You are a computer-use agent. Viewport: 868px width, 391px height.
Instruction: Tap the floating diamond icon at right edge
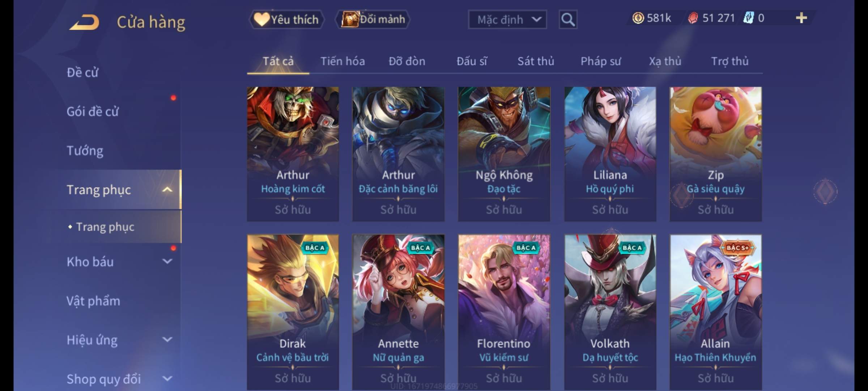tap(825, 191)
